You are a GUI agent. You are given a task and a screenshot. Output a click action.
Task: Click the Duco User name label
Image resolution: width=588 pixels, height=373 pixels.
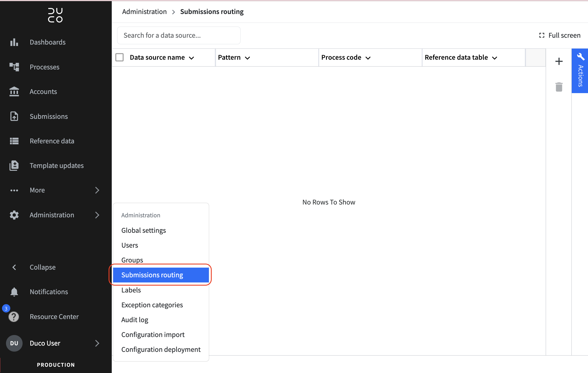(x=45, y=343)
